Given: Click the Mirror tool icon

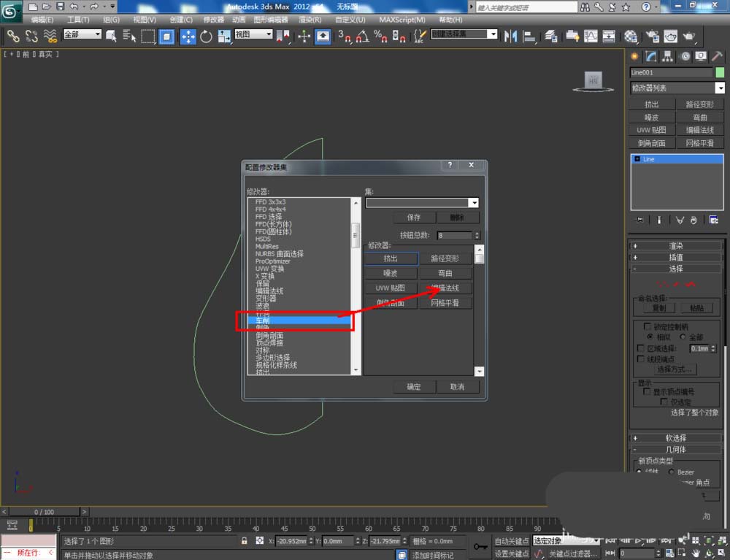Looking at the screenshot, I should pos(510,36).
